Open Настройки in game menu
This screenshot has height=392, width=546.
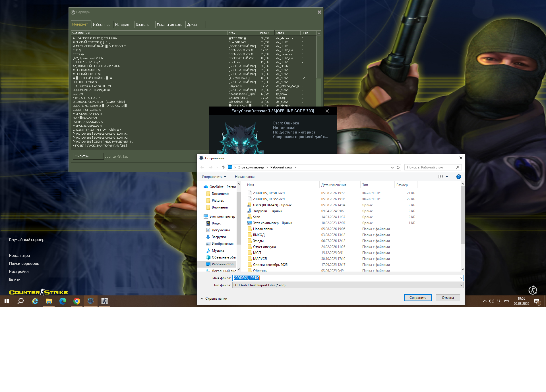(x=19, y=272)
